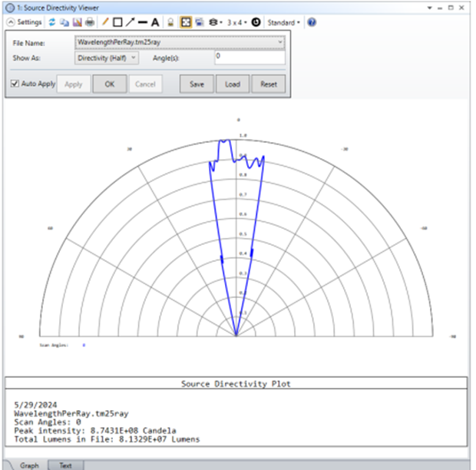Switch to the Graph tab

point(29,465)
